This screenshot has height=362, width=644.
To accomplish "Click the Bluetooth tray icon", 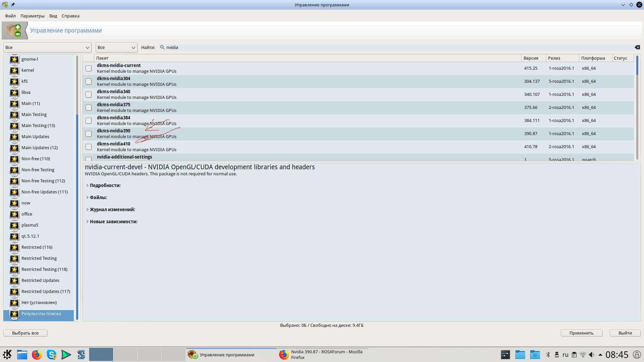I will tap(548, 355).
